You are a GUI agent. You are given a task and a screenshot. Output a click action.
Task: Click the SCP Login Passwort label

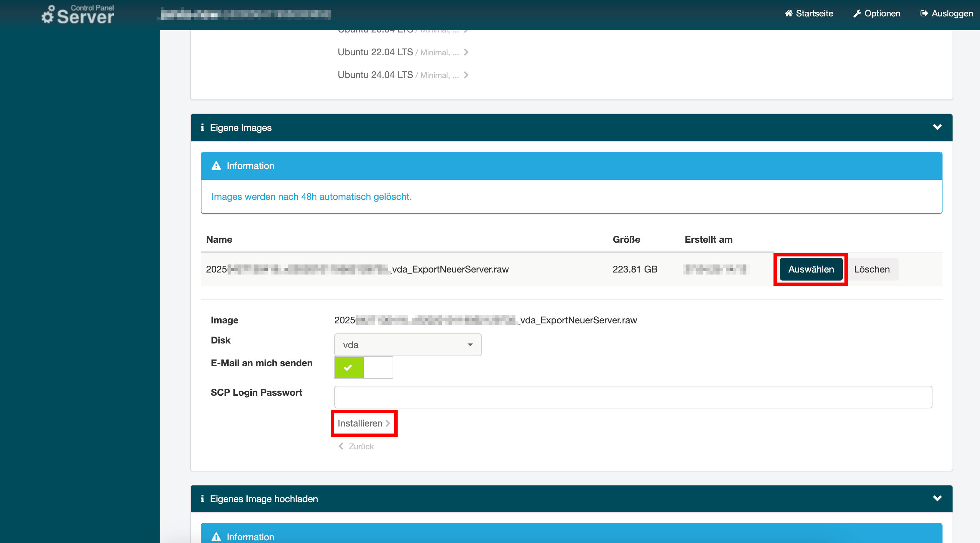pos(256,392)
